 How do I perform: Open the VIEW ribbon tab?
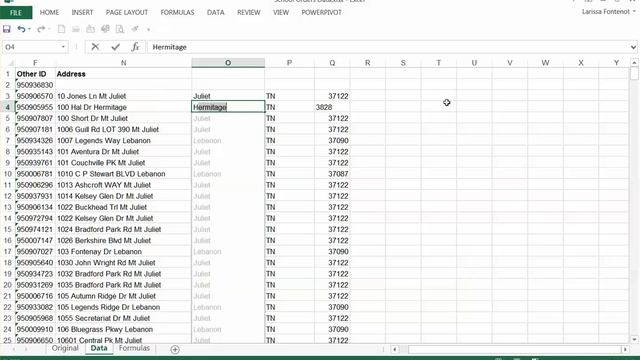(x=281, y=13)
